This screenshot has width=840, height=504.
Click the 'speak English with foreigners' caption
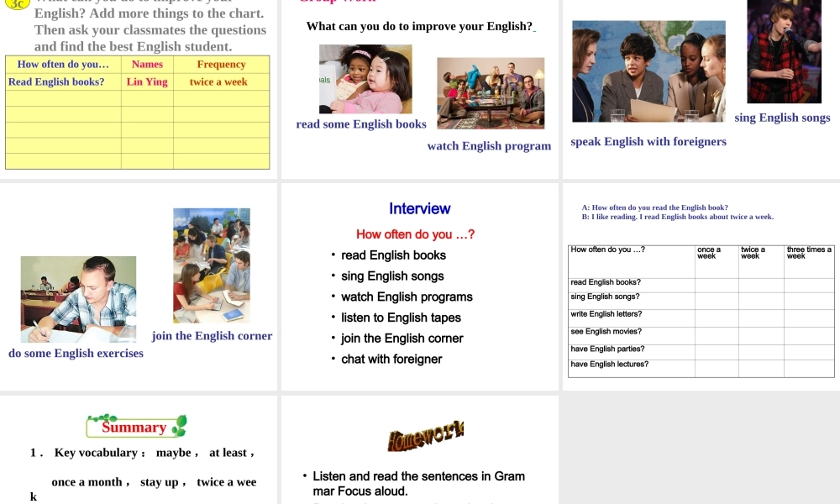click(648, 142)
